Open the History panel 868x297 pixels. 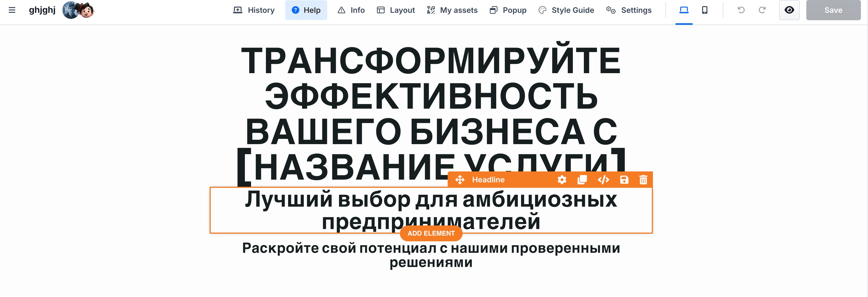tap(254, 10)
